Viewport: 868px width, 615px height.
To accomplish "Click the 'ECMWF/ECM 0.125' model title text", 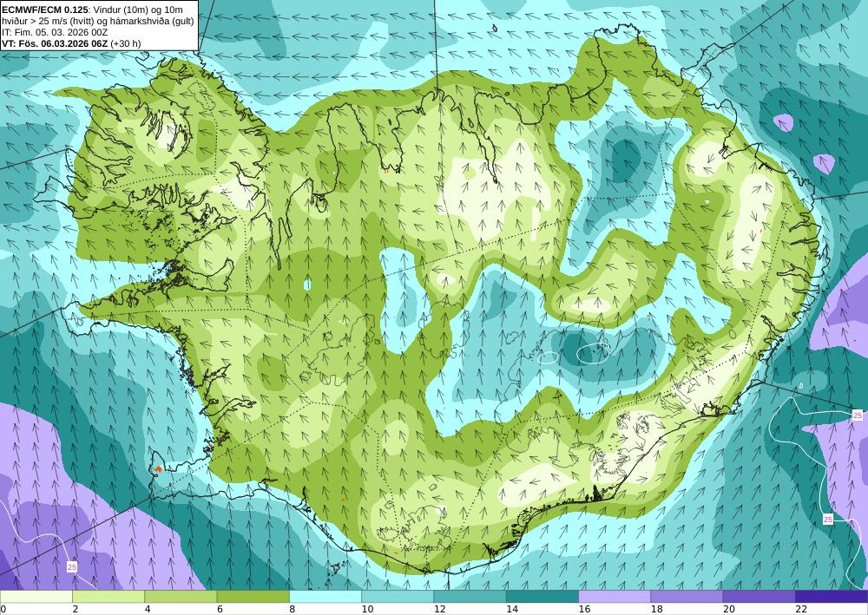I will (44, 10).
